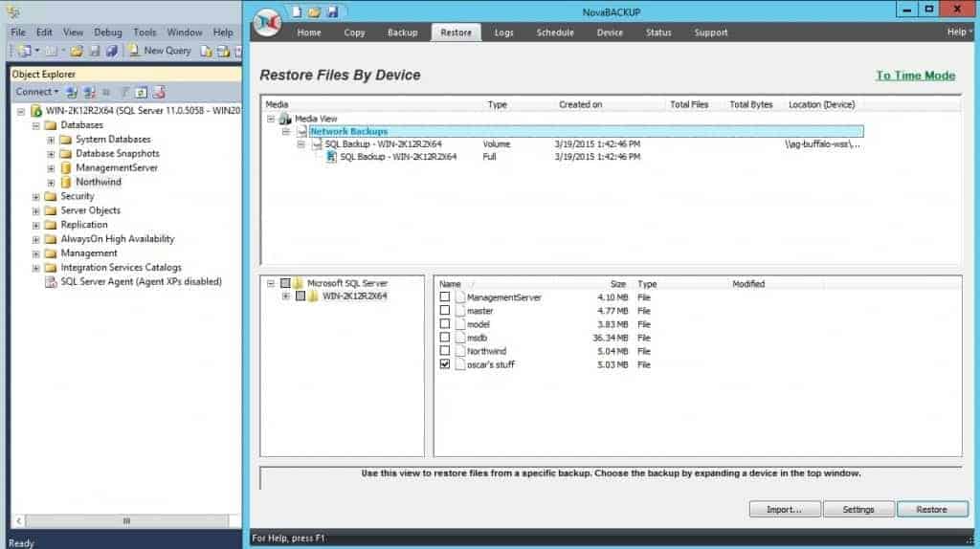The height and width of the screenshot is (549, 980).
Task: Check the msdb file checkbox
Action: [444, 338]
